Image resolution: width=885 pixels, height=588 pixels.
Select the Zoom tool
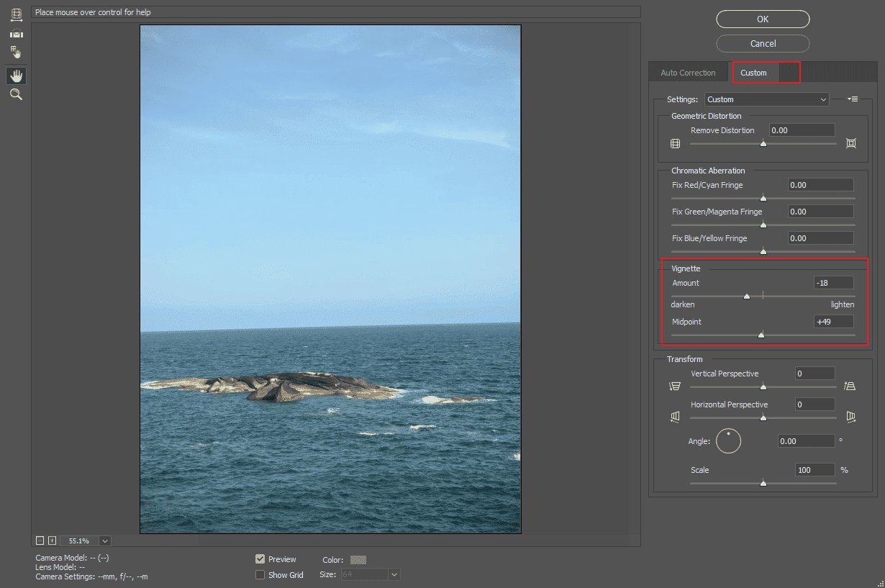[x=16, y=94]
